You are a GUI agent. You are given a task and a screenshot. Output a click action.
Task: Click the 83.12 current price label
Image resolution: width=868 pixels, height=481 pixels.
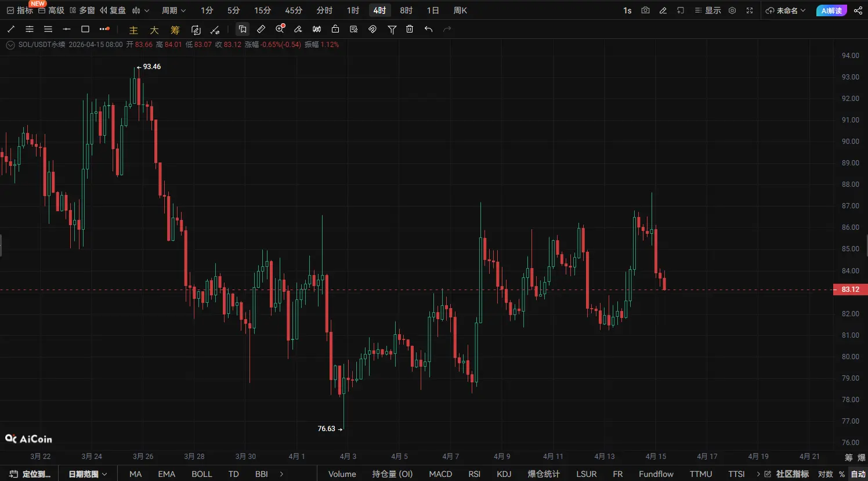tap(850, 290)
